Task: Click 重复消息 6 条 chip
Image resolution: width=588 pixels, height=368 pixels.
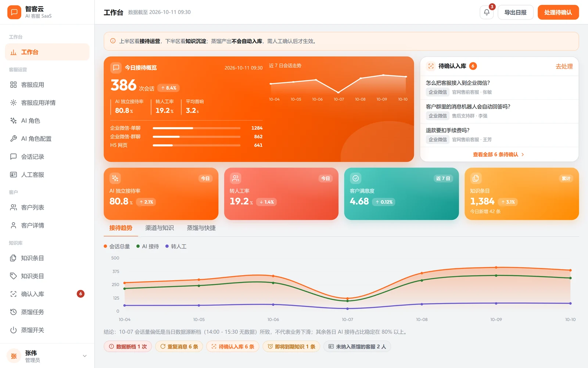Action: [179, 347]
